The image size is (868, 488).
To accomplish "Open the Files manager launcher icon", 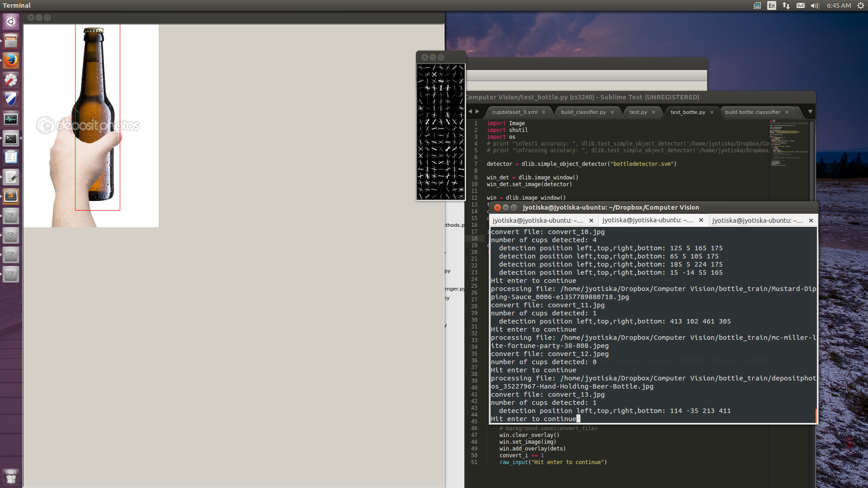I will (11, 41).
